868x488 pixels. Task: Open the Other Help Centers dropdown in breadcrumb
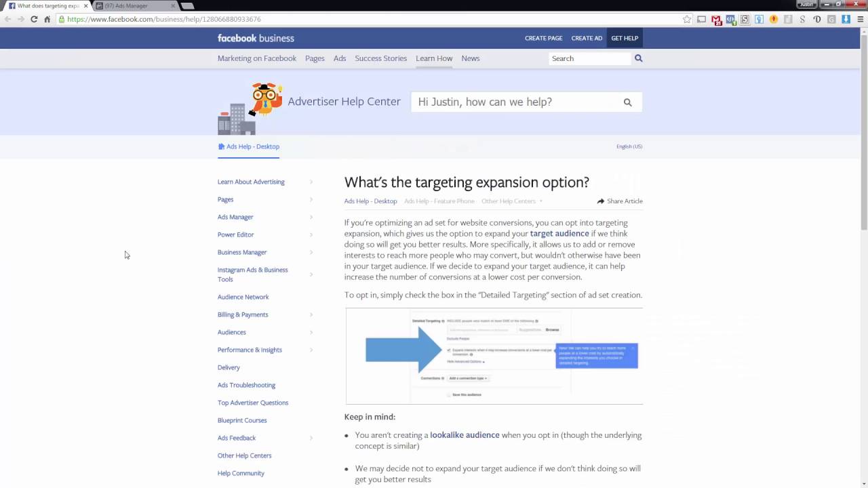click(x=512, y=201)
